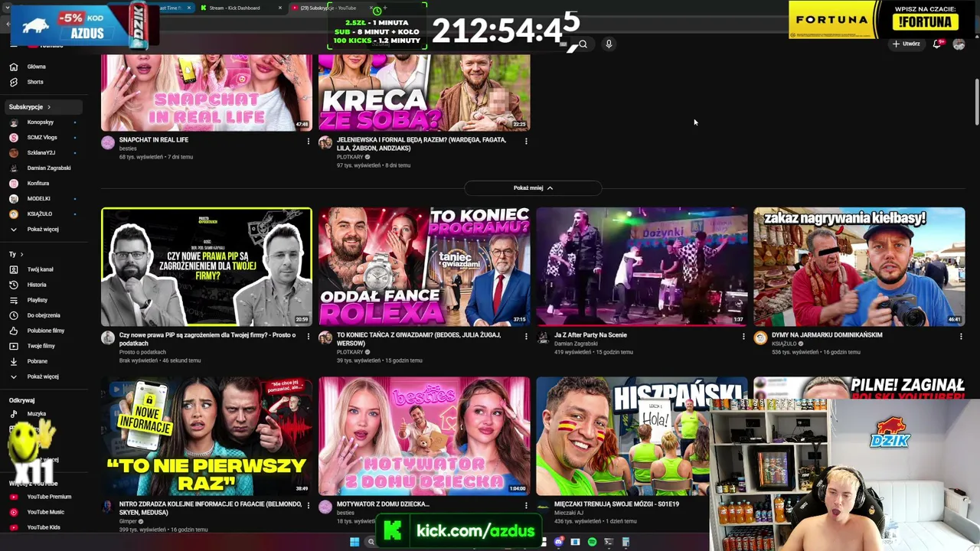
Task: Open Do obejrzenia watch later icon
Action: tap(13, 315)
